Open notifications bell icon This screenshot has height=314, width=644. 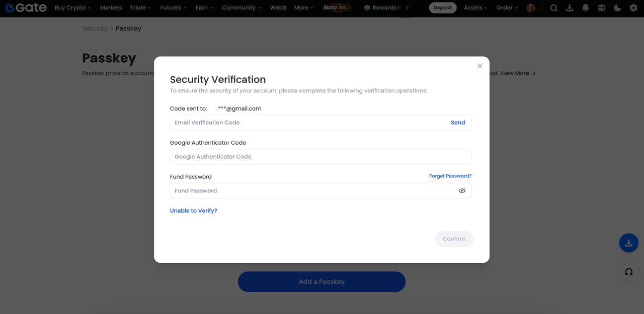coord(586,8)
